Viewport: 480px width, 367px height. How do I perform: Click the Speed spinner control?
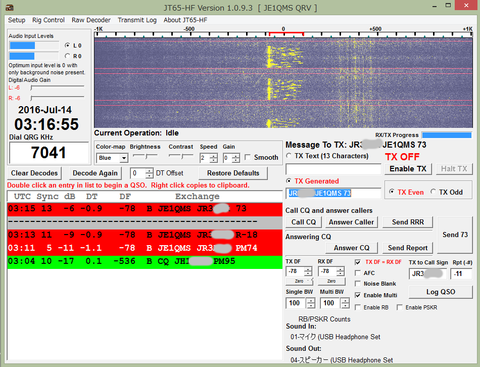209,158
